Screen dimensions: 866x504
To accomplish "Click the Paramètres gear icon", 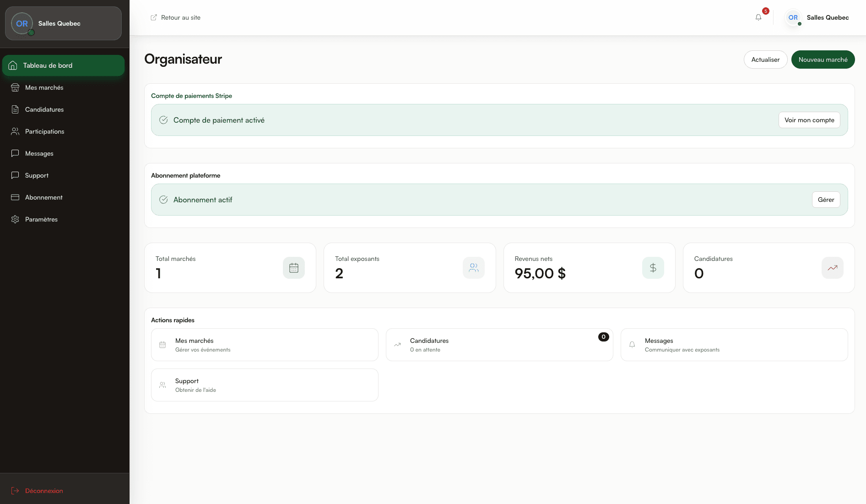I will [15, 219].
